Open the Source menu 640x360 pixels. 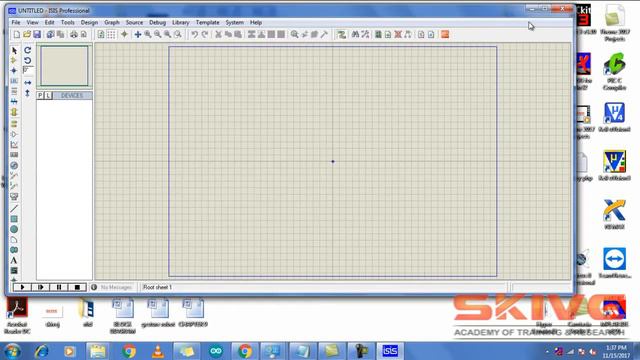coord(134,22)
